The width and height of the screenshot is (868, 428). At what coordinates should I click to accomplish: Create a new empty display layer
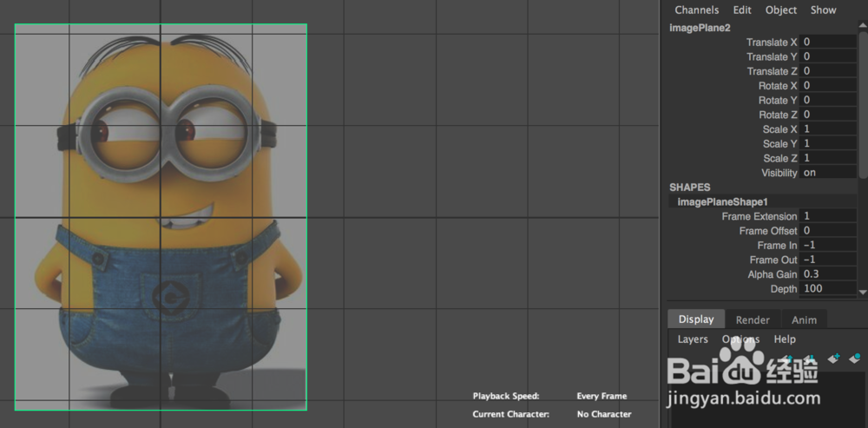[x=833, y=359]
